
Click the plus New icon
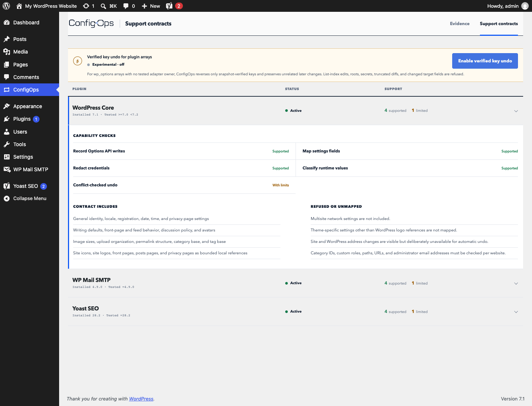click(x=144, y=6)
